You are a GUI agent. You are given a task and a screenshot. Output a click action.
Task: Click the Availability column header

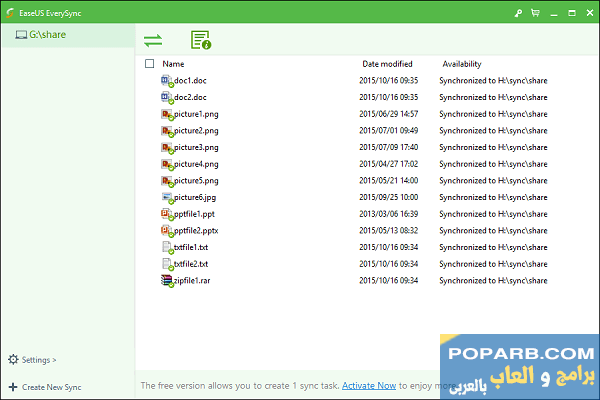tap(462, 63)
